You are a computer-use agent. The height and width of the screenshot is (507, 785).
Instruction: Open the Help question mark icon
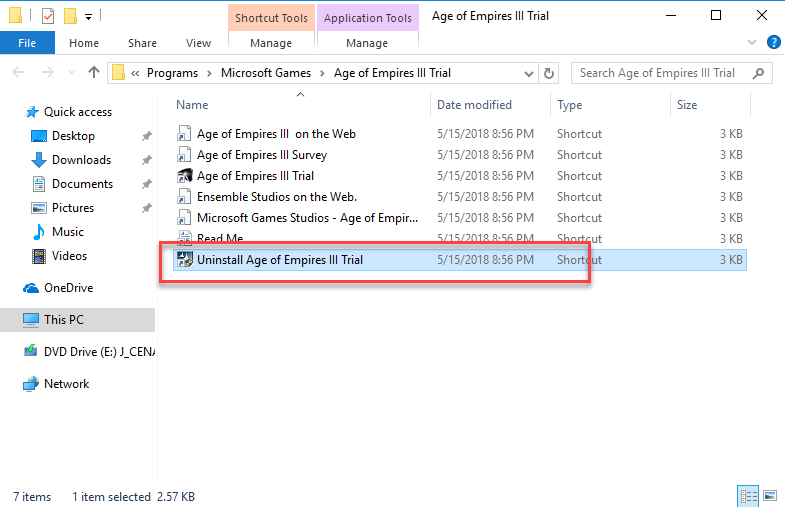773,43
